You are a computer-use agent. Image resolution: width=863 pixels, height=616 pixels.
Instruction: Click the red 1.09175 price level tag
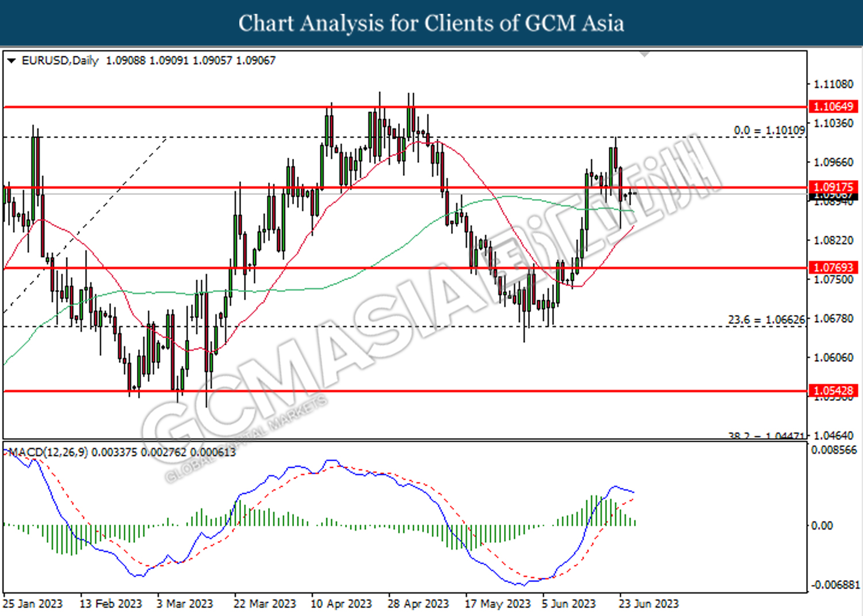[x=833, y=187]
